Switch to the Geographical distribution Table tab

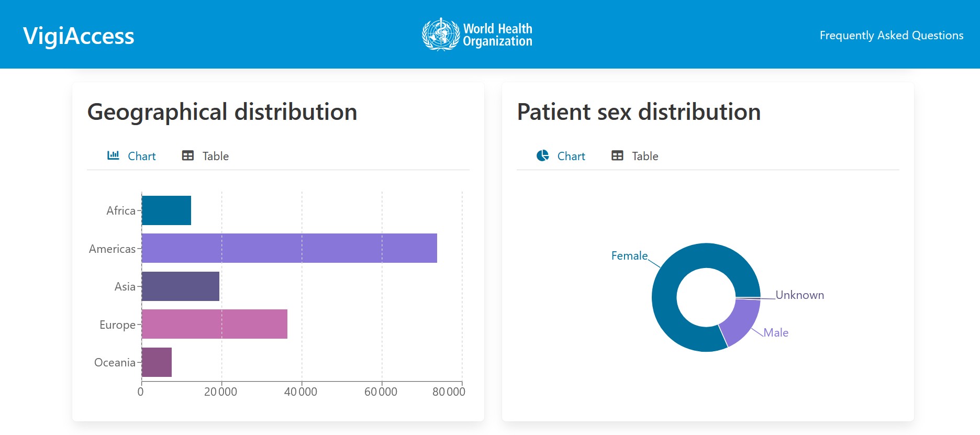coord(215,156)
